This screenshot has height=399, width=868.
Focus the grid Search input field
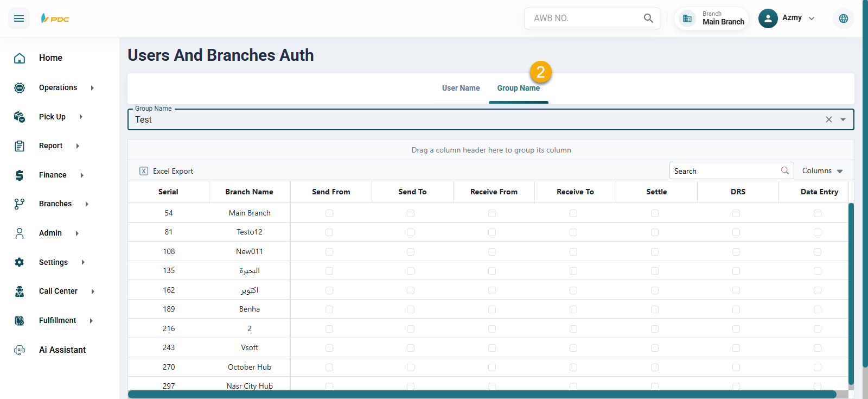tap(725, 171)
